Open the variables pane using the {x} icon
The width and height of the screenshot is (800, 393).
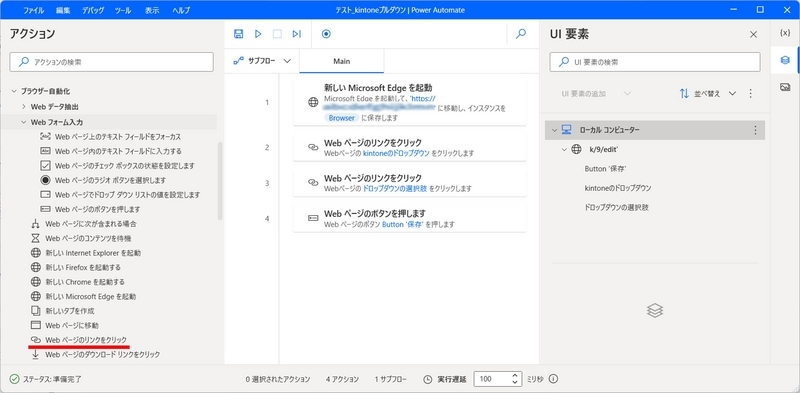(785, 33)
